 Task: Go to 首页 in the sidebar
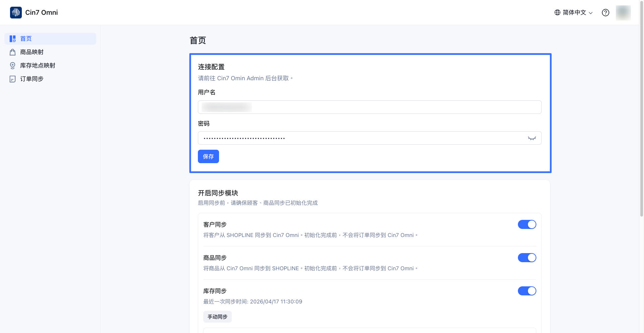[x=50, y=39]
